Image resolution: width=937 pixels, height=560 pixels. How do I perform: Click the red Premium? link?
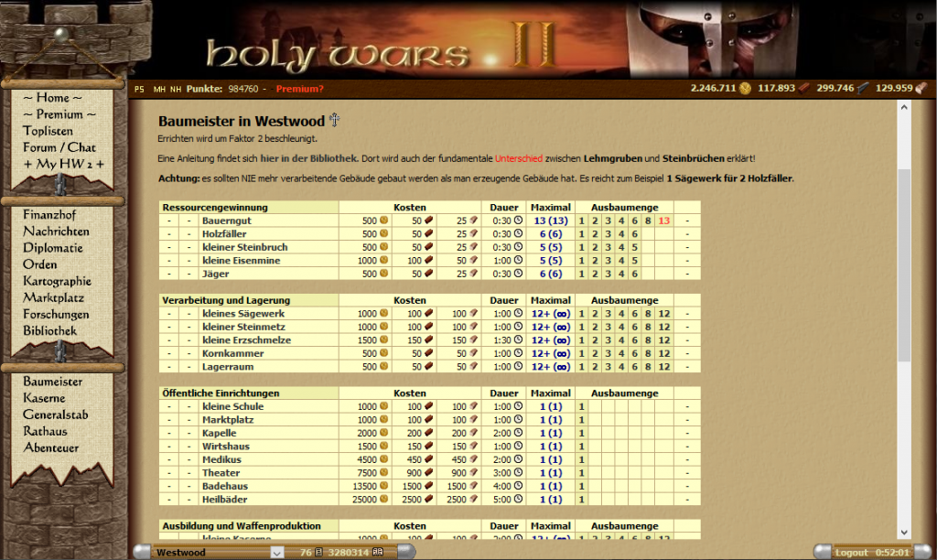[x=299, y=89]
